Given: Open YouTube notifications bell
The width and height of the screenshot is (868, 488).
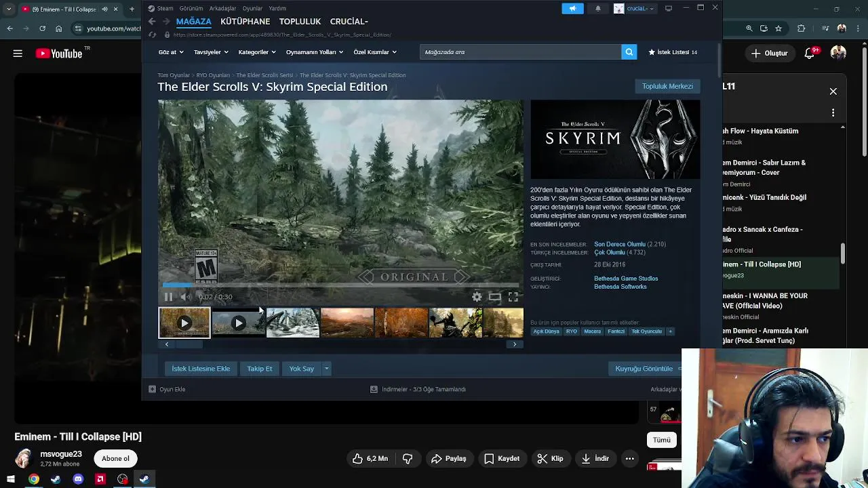Looking at the screenshot, I should pyautogui.click(x=810, y=53).
